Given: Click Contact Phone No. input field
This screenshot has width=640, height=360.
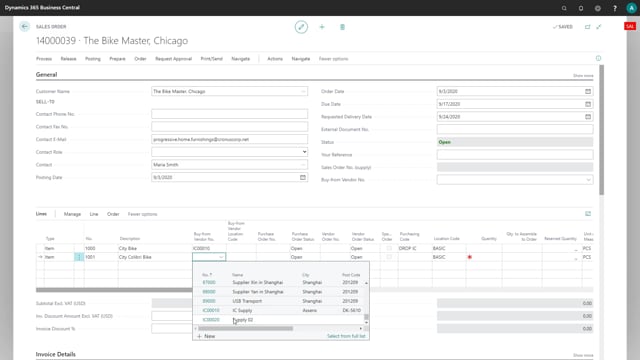Looking at the screenshot, I should click(229, 114).
